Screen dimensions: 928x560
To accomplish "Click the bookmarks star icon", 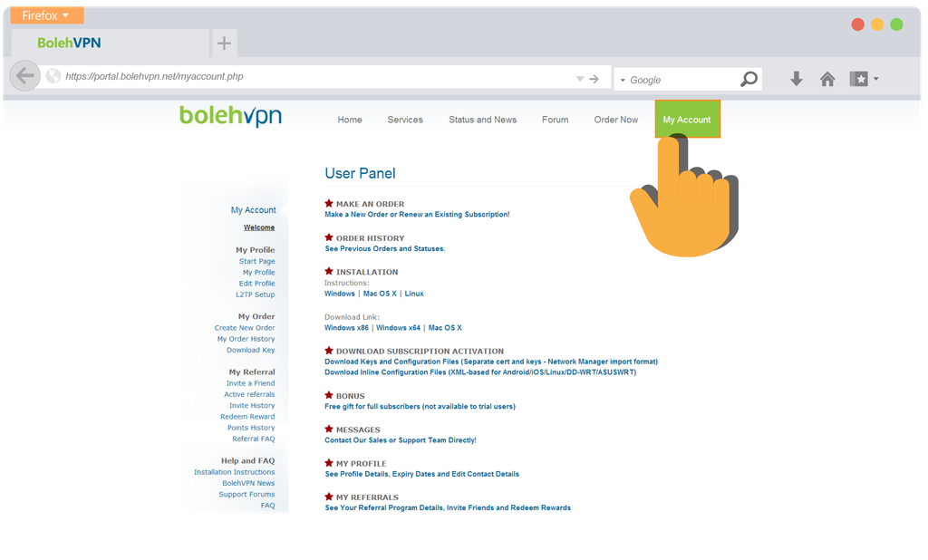I will (x=859, y=79).
